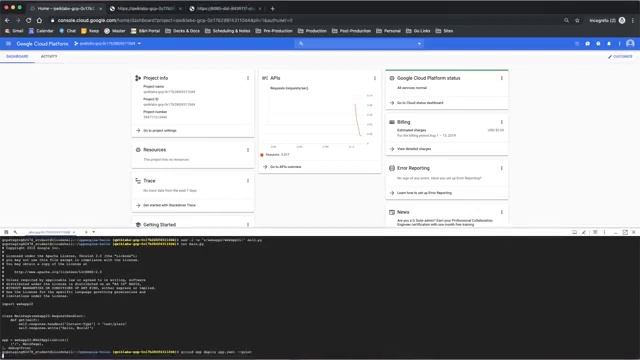
Task: Click the API requests chart
Action: pyautogui.click(x=318, y=120)
